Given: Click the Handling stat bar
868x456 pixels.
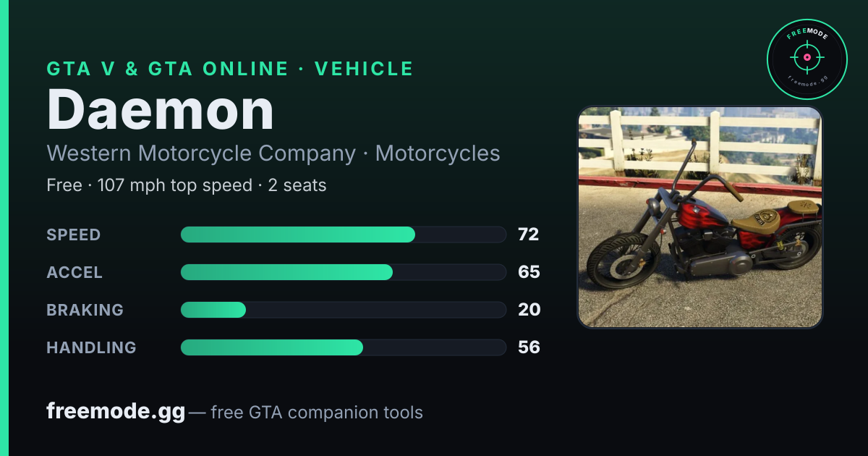Looking at the screenshot, I should click(343, 347).
